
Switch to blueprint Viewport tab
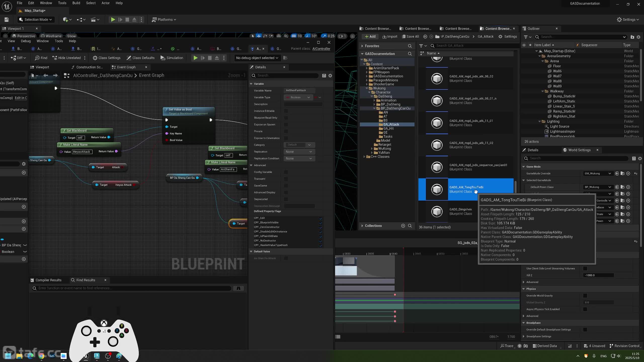point(40,67)
